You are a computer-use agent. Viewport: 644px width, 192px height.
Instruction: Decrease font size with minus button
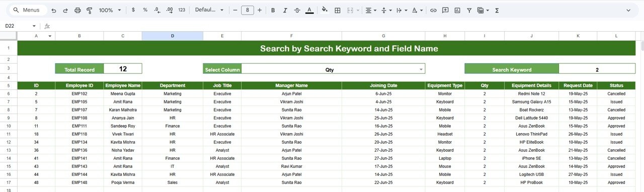point(235,10)
